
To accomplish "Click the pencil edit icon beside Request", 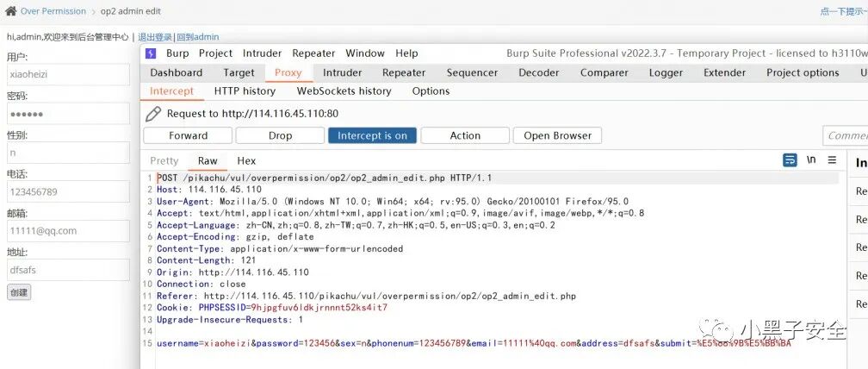I will [153, 114].
